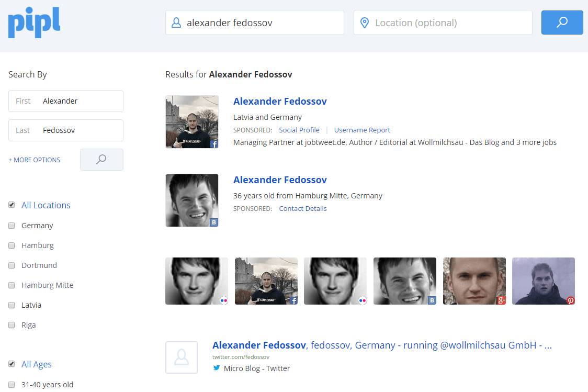Open first Alexander Fedossov result from Latvia

point(280,102)
